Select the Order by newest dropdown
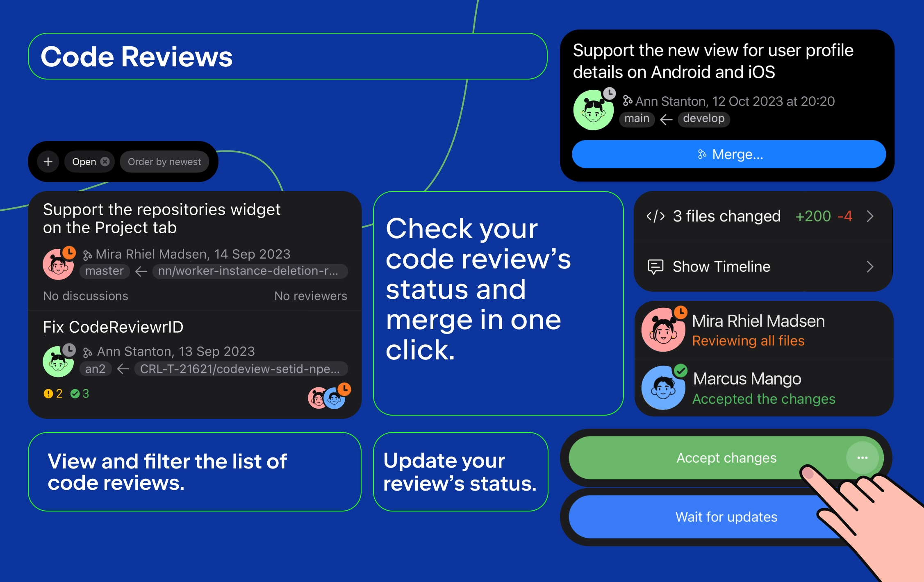The width and height of the screenshot is (924, 582). 163,161
